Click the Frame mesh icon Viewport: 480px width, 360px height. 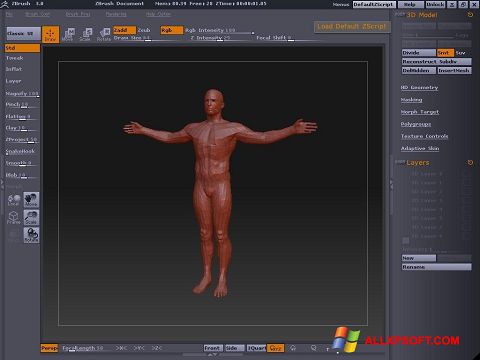[14, 217]
